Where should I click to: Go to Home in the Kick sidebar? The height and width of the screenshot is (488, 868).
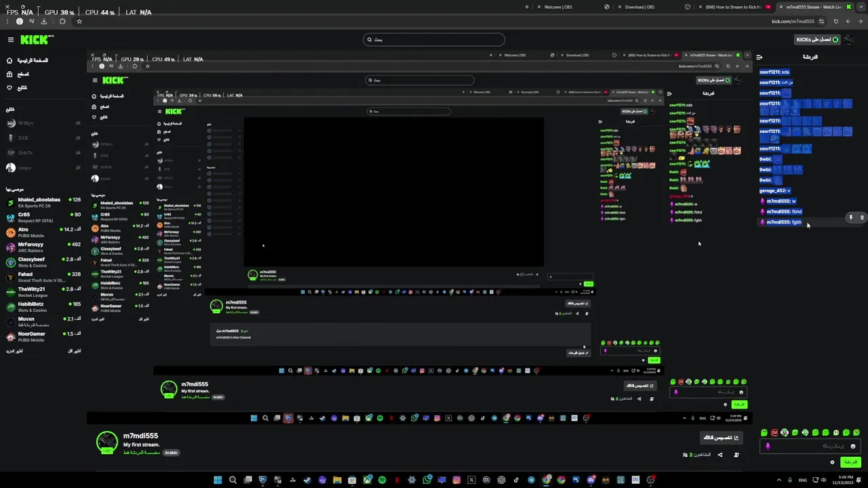[27, 60]
